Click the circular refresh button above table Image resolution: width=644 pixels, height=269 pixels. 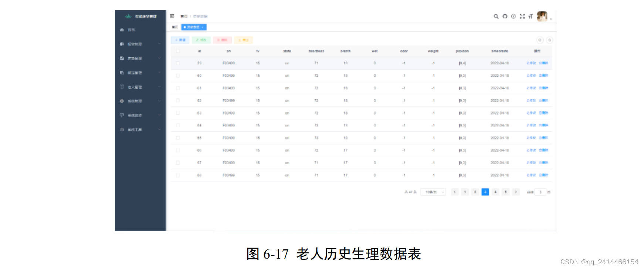point(550,40)
